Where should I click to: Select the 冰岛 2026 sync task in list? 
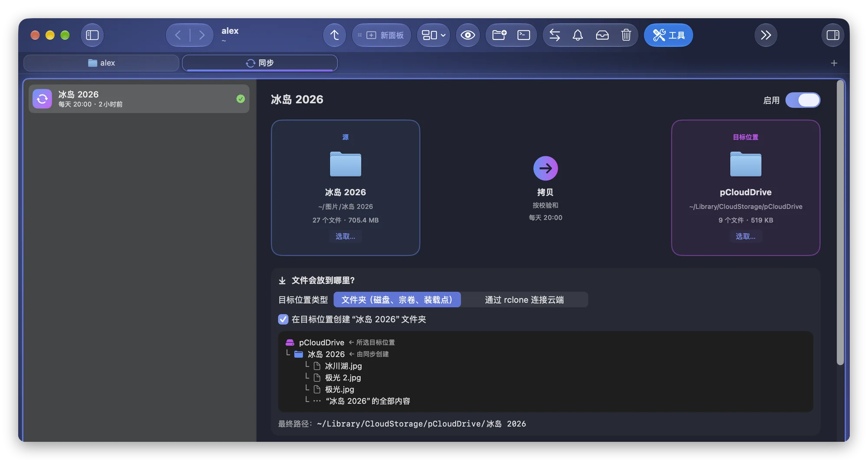(x=139, y=99)
